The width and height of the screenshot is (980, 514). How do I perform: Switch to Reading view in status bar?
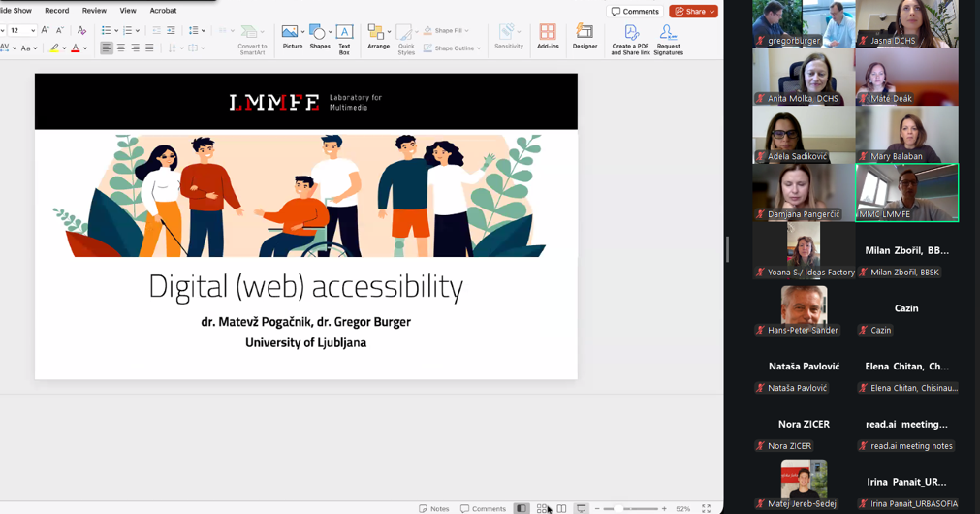point(561,508)
